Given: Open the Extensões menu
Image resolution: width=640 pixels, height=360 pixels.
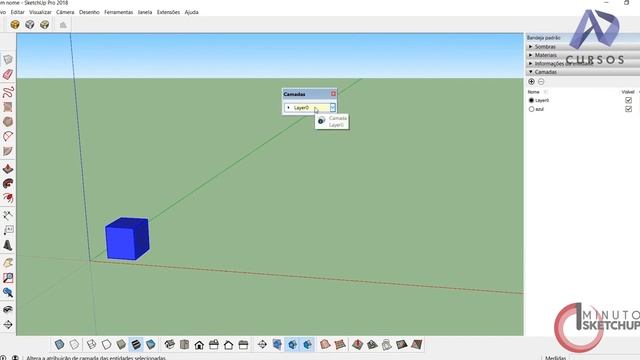Looking at the screenshot, I should click(168, 12).
